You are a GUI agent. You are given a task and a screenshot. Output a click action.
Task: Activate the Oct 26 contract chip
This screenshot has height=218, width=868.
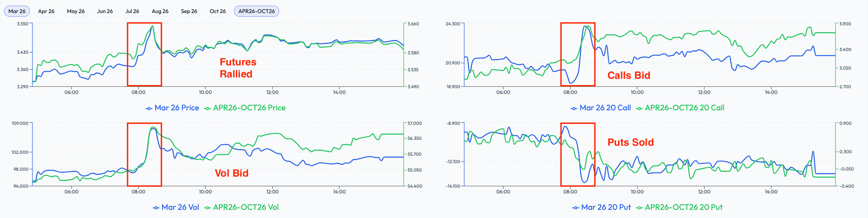217,11
